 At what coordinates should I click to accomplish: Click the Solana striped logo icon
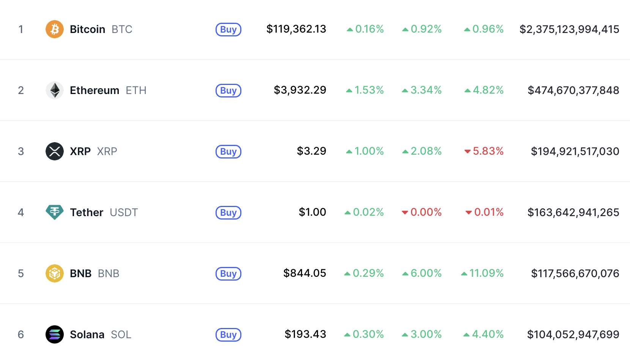(55, 334)
